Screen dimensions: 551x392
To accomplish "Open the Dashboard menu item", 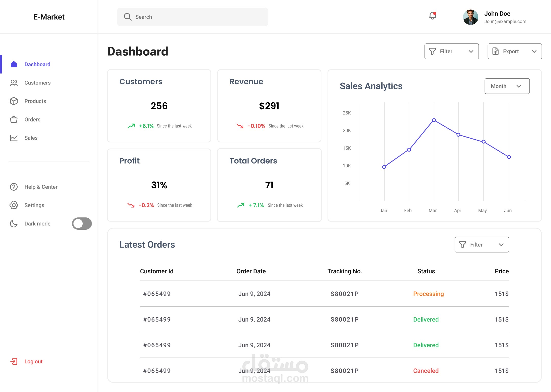I will [37, 64].
